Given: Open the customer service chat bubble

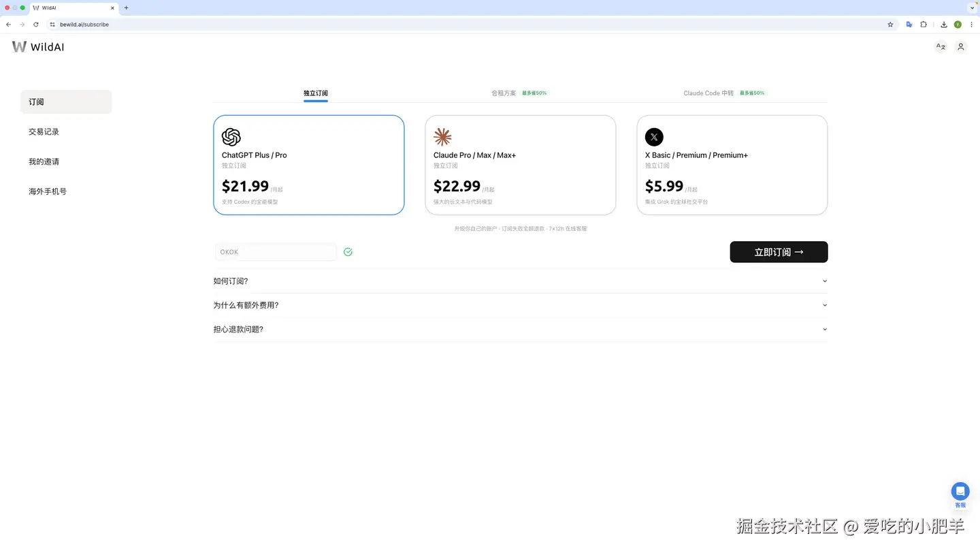Looking at the screenshot, I should click(960, 491).
